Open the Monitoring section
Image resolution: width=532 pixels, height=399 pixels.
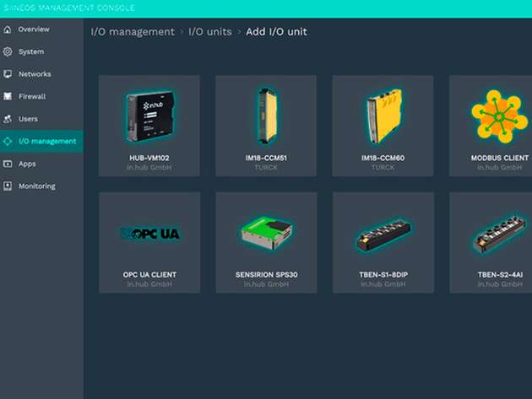41,186
